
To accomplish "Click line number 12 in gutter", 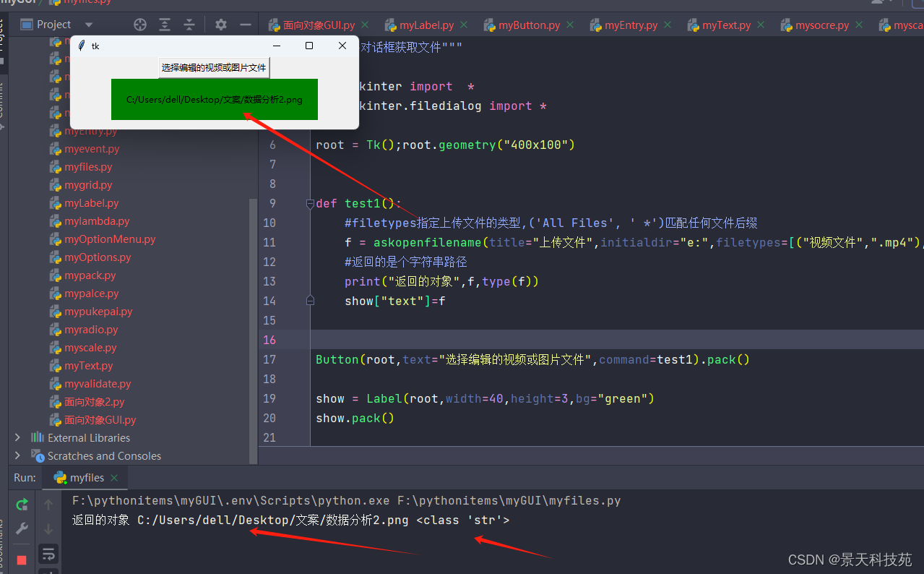I will [269, 262].
